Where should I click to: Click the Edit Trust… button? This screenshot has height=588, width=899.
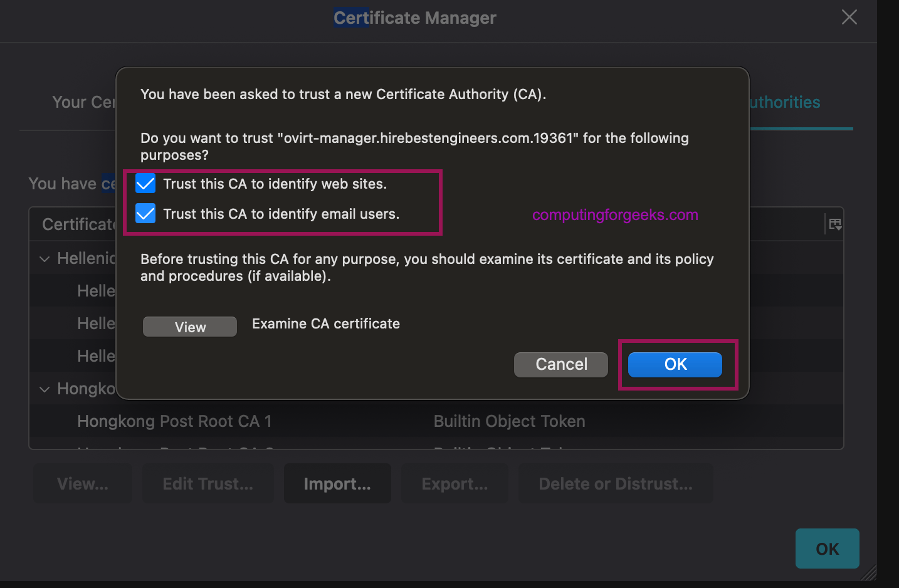coord(208,483)
